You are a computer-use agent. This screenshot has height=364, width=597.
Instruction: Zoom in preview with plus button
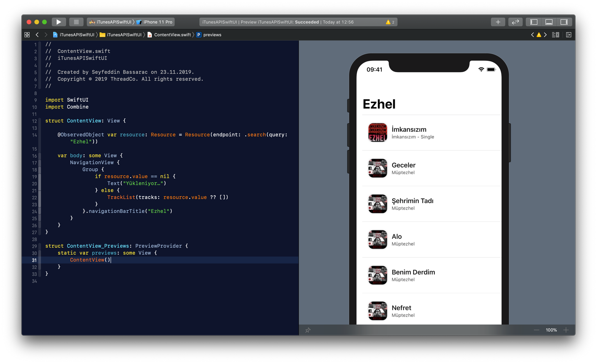pos(566,330)
